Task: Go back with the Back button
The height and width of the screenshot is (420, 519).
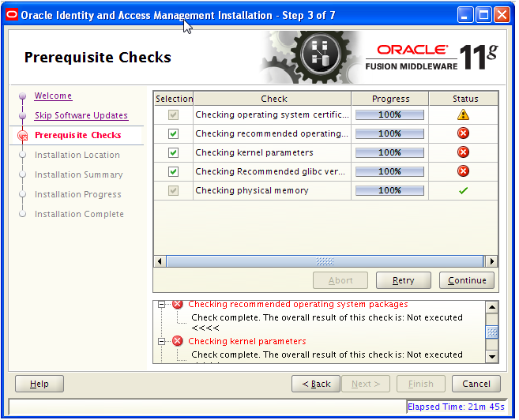Action: click(316, 384)
